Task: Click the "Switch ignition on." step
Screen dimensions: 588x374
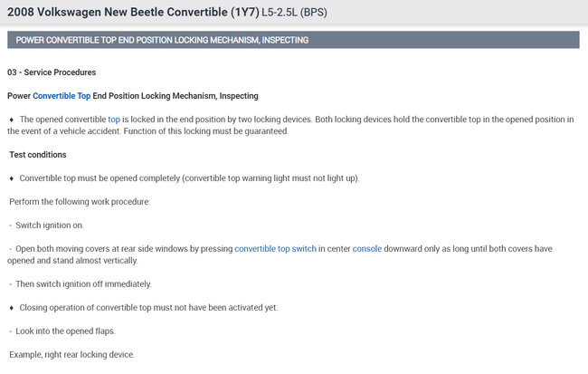Action: pos(56,225)
